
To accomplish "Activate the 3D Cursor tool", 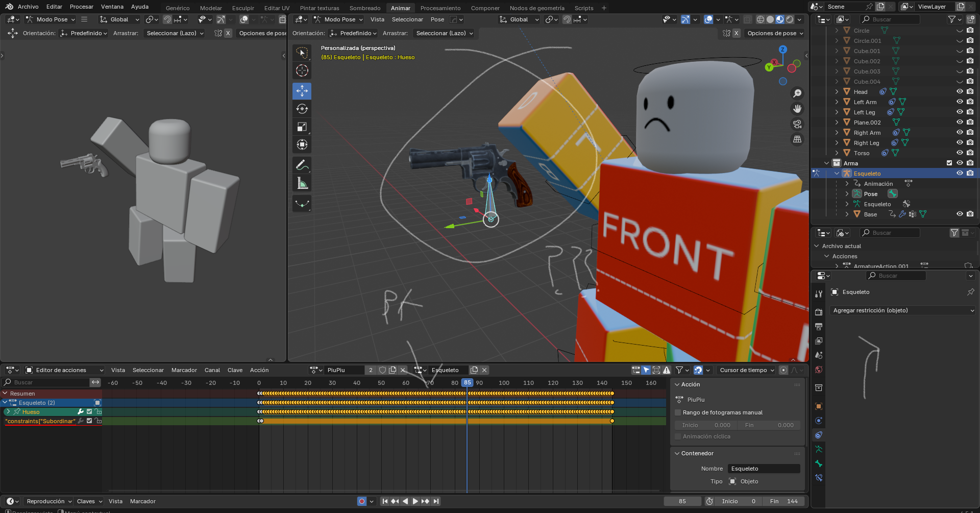I will pyautogui.click(x=302, y=70).
